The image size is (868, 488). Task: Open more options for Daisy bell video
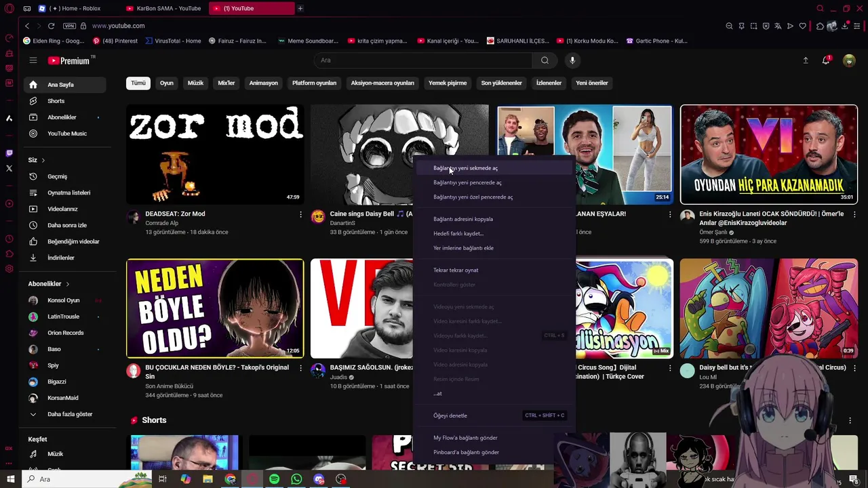point(854,368)
